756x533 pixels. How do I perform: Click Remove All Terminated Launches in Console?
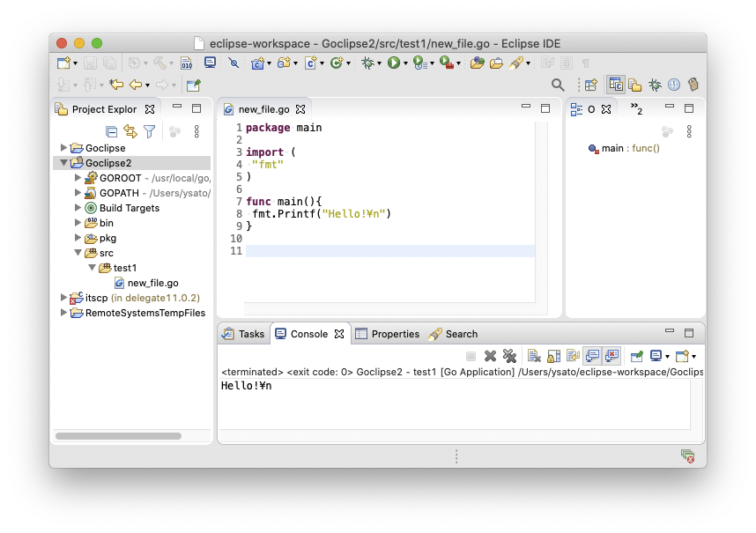click(509, 356)
